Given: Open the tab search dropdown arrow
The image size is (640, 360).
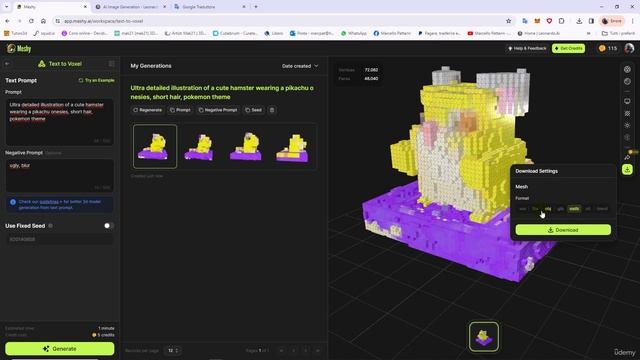Looking at the screenshot, I should click(6, 7).
